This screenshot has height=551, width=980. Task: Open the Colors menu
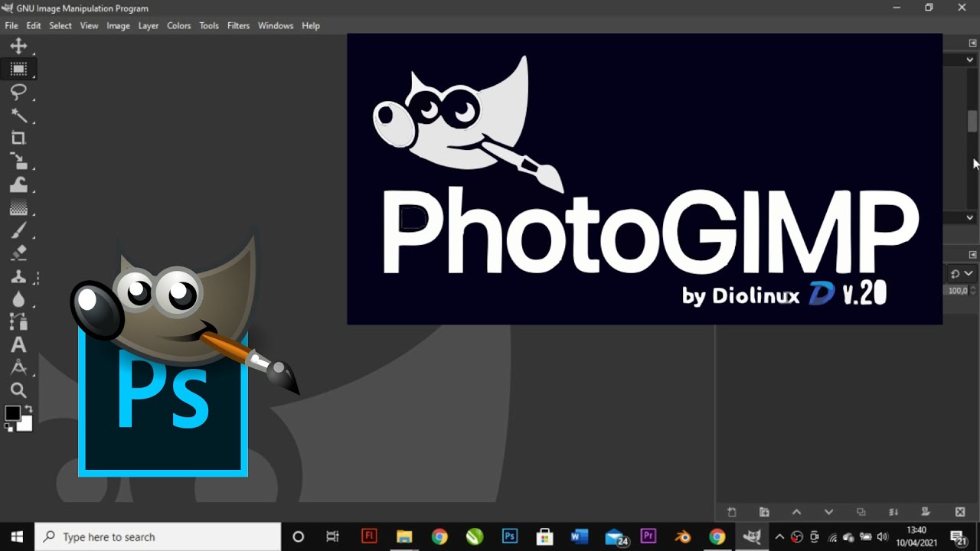(x=179, y=25)
